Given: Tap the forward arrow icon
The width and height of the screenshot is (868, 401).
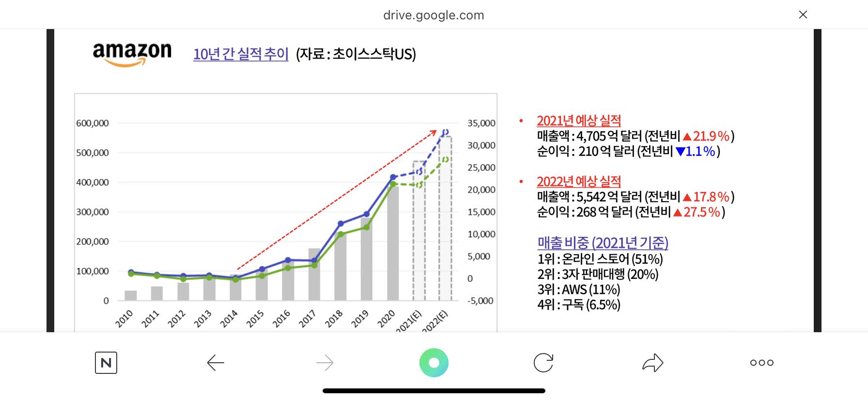Looking at the screenshot, I should [x=325, y=363].
